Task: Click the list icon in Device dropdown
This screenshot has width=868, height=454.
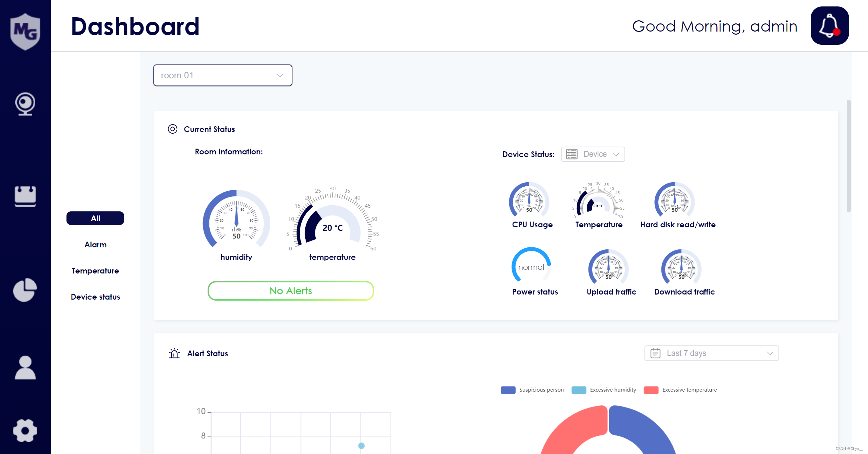Action: click(x=572, y=154)
